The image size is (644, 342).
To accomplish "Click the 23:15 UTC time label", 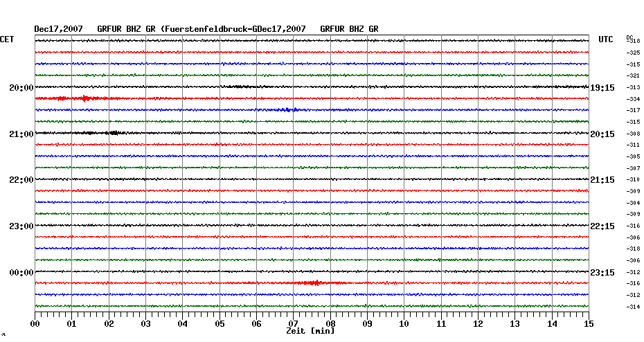I will [602, 273].
